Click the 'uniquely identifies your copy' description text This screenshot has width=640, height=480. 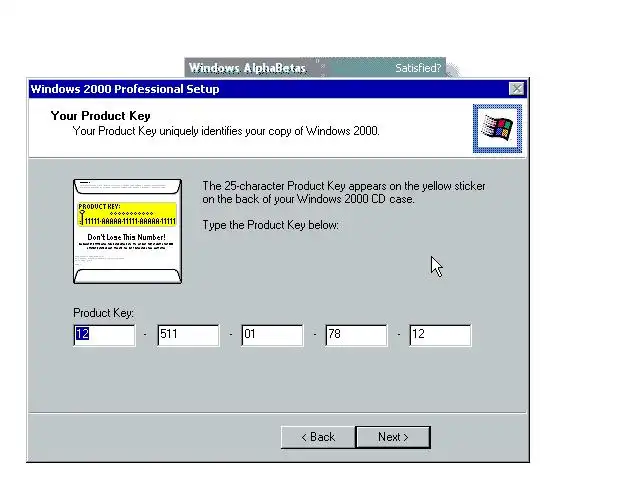tap(226, 131)
